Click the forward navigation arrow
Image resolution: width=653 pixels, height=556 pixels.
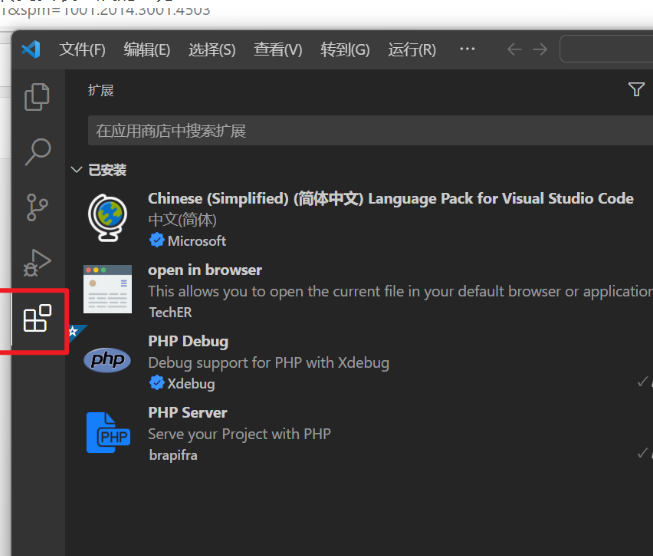pos(540,49)
